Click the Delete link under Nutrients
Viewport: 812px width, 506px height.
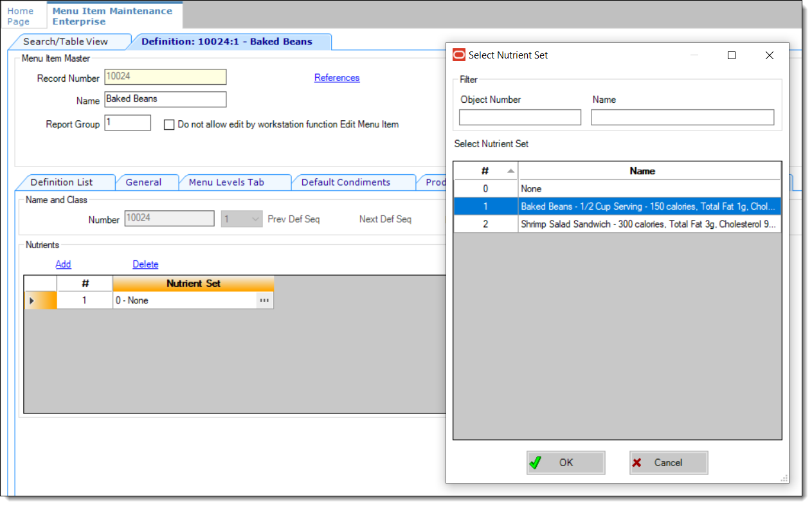pyautogui.click(x=145, y=264)
